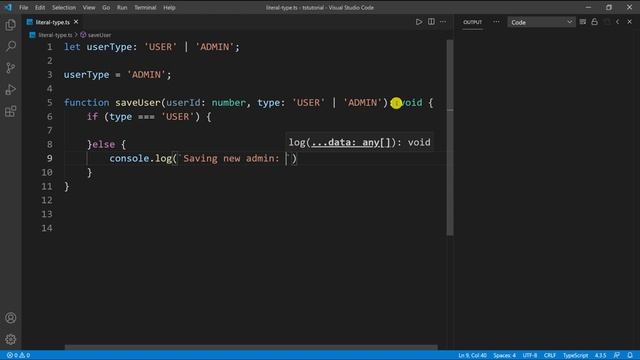Image resolution: width=640 pixels, height=360 pixels.
Task: Open the Selection menu
Action: pyautogui.click(x=64, y=7)
